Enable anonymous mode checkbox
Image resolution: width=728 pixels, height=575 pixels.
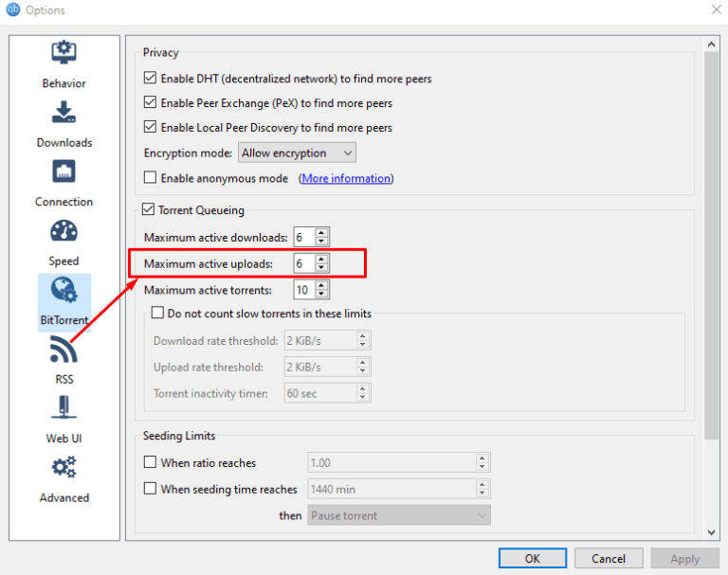pyautogui.click(x=150, y=177)
